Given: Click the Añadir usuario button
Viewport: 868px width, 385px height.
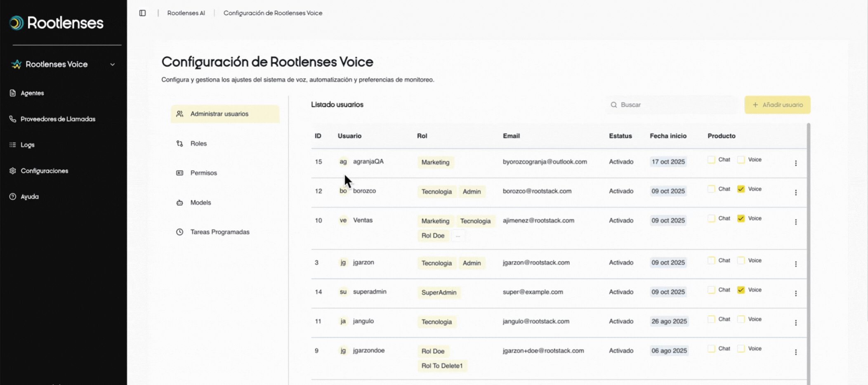Looking at the screenshot, I should tap(777, 104).
